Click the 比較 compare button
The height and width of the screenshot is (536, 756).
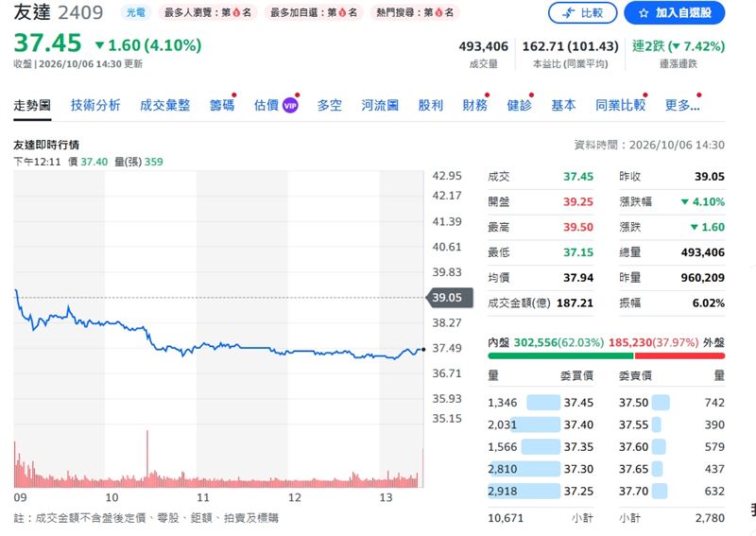pyautogui.click(x=582, y=13)
